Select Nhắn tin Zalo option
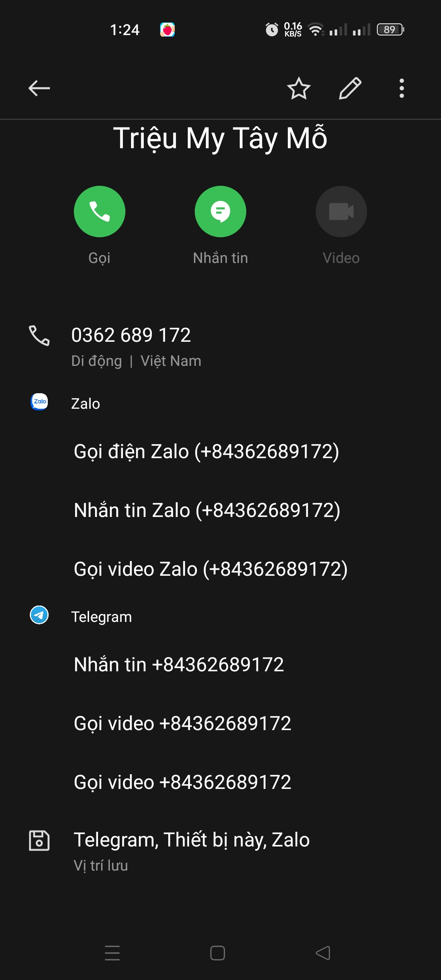The width and height of the screenshot is (441, 980). pyautogui.click(x=220, y=510)
